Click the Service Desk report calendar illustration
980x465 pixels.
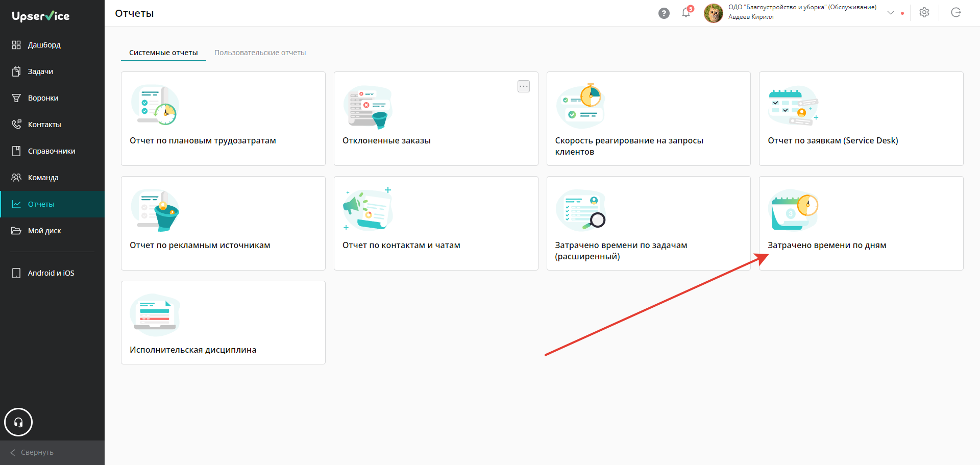pyautogui.click(x=794, y=106)
